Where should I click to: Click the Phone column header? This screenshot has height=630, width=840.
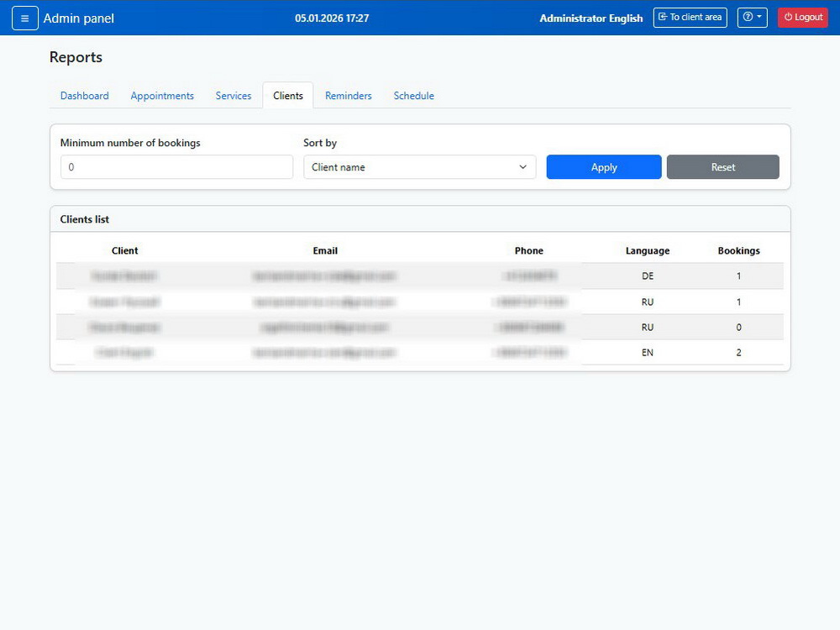point(528,250)
